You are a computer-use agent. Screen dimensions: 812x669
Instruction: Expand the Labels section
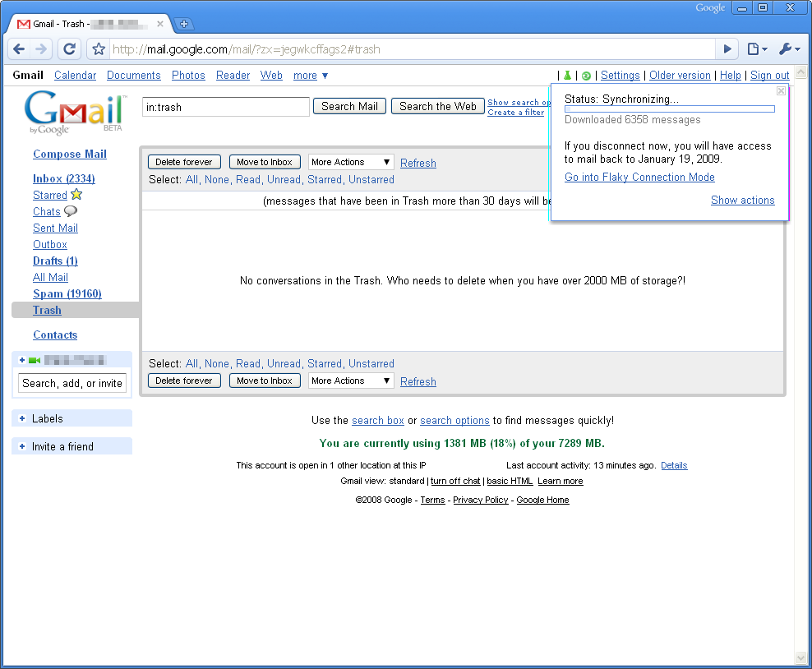(x=21, y=418)
